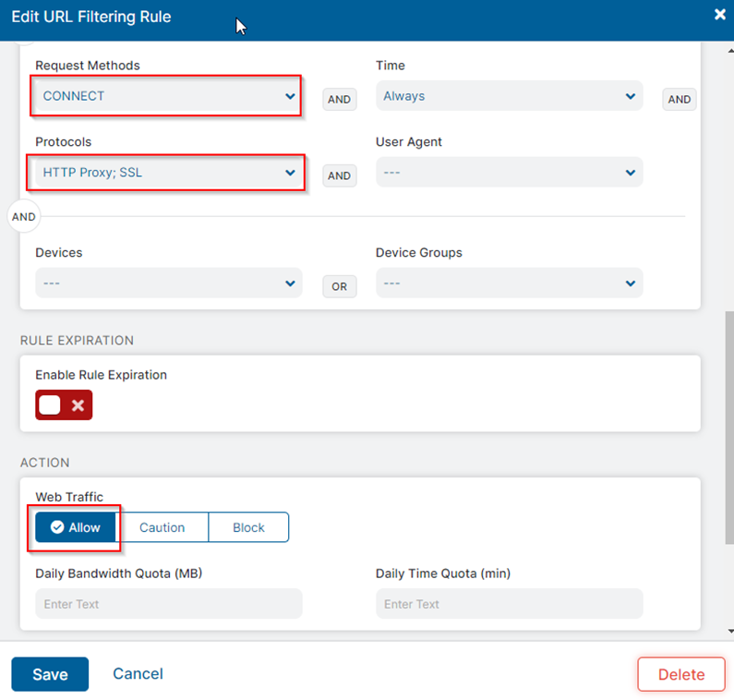Click the OR operator between Devices and Device Groups

pyautogui.click(x=340, y=286)
